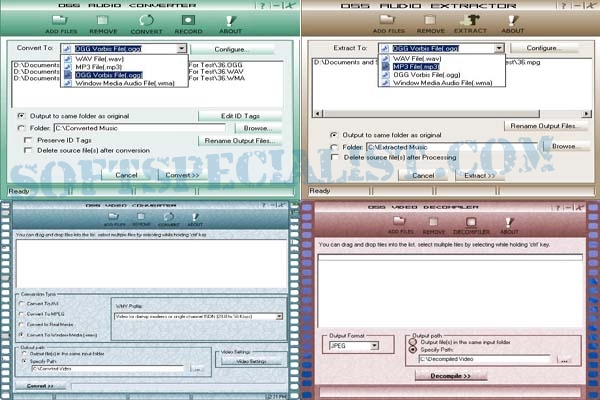Image resolution: width=600 pixels, height=400 pixels.
Task: Check 'Delete source file(s) after conversion'
Action: pyautogui.click(x=28, y=150)
